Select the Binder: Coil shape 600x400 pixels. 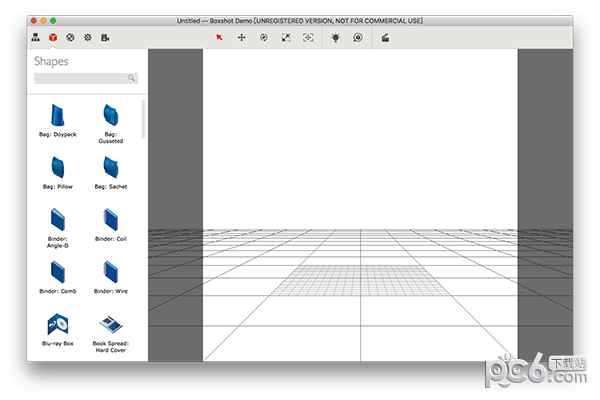pos(111,225)
